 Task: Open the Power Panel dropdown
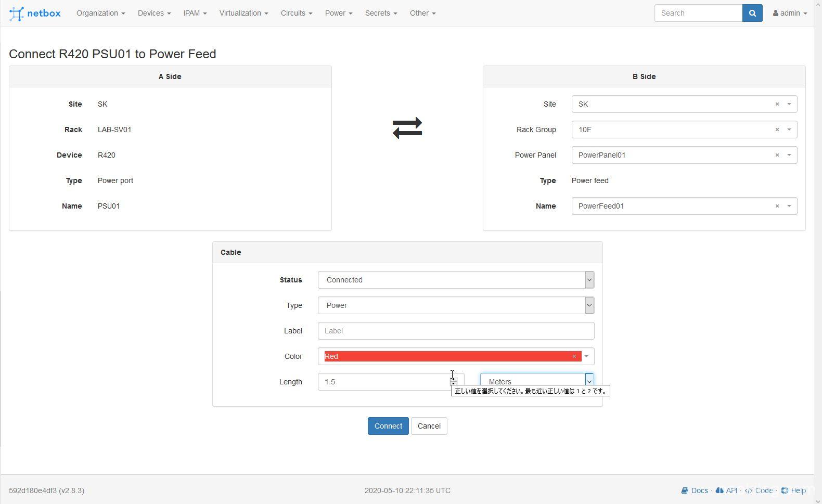coord(789,155)
